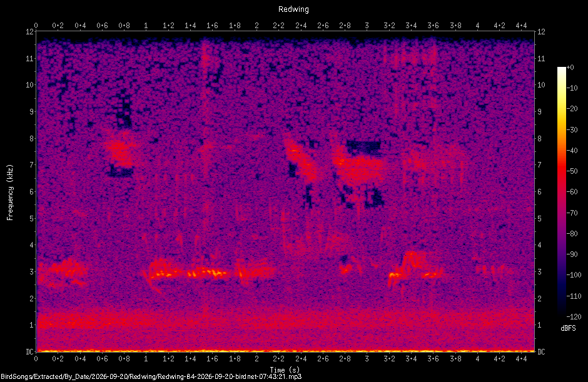
Task: Click the dBFS unit label under color bar
Action: (x=568, y=328)
